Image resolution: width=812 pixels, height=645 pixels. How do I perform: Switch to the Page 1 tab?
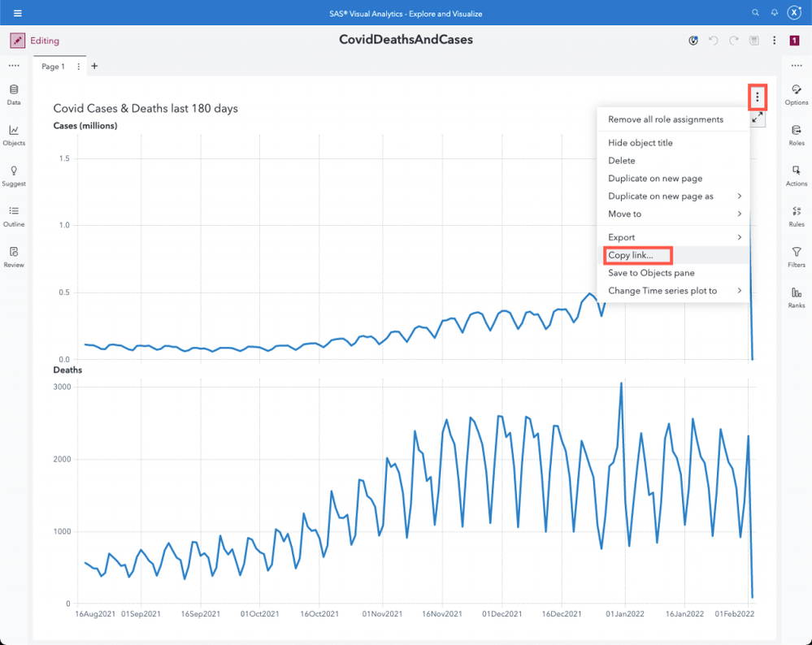pyautogui.click(x=53, y=67)
